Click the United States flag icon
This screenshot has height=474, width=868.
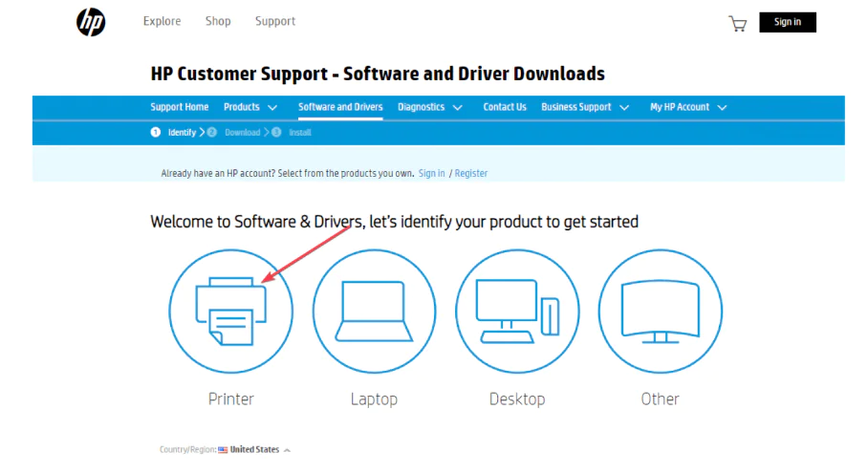tap(223, 450)
